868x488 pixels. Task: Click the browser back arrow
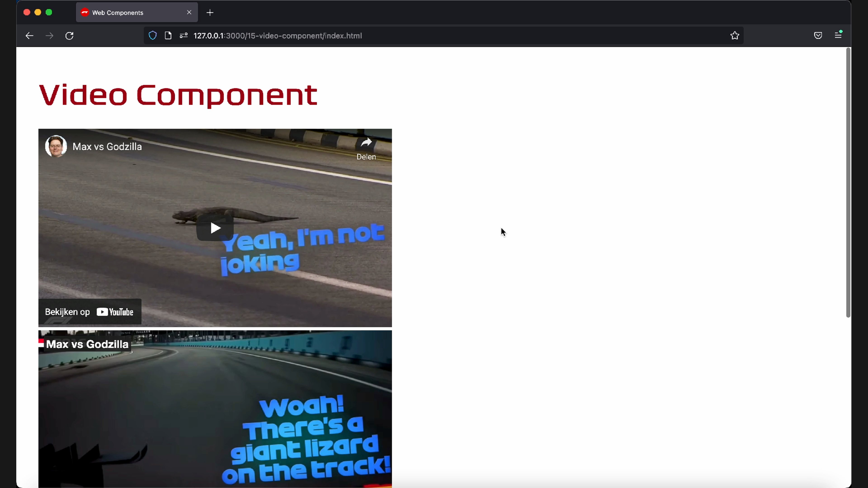tap(29, 36)
